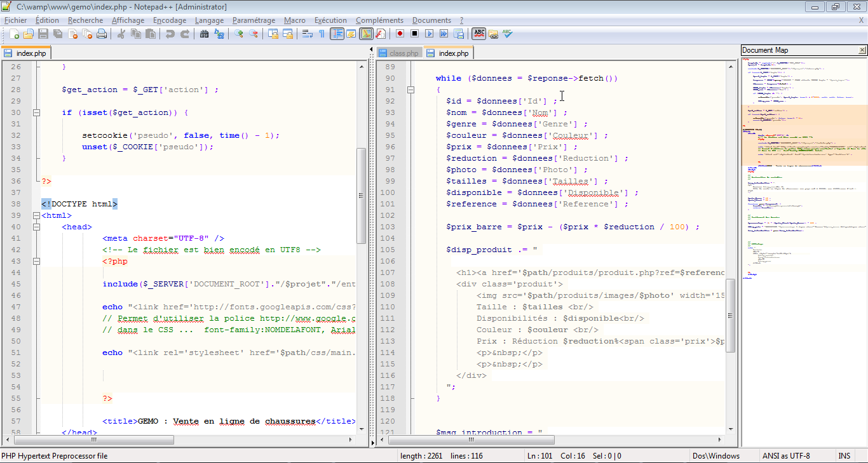Close the Document Map panel
This screenshot has height=463, width=868.
coord(862,50)
